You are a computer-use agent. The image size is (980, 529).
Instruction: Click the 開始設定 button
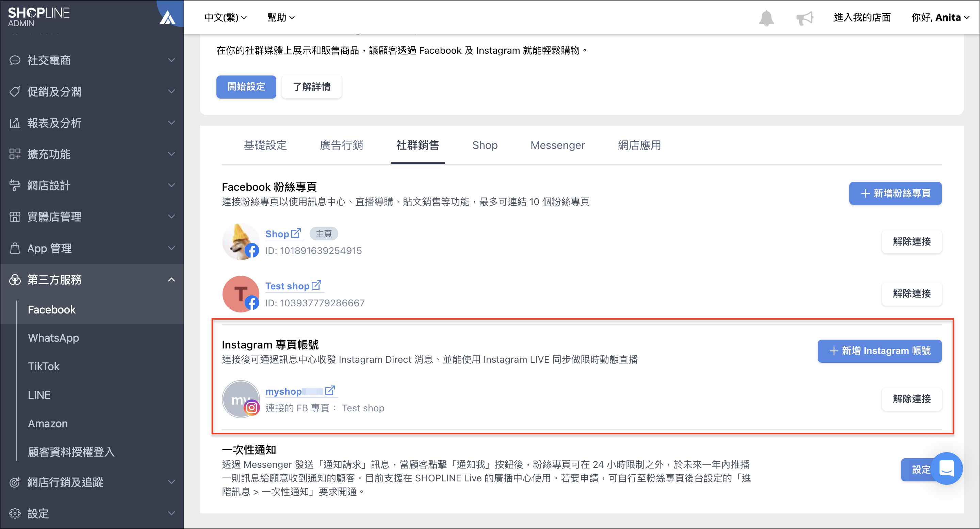pyautogui.click(x=246, y=87)
